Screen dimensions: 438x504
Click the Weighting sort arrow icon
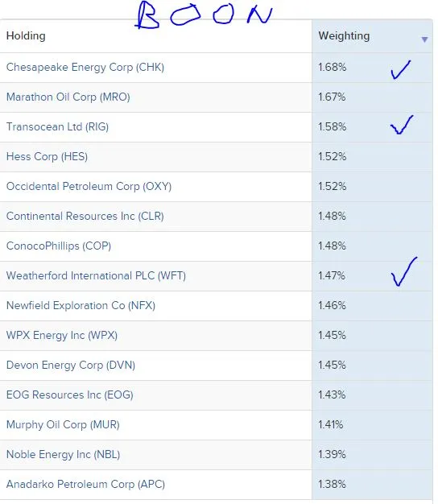pyautogui.click(x=424, y=39)
